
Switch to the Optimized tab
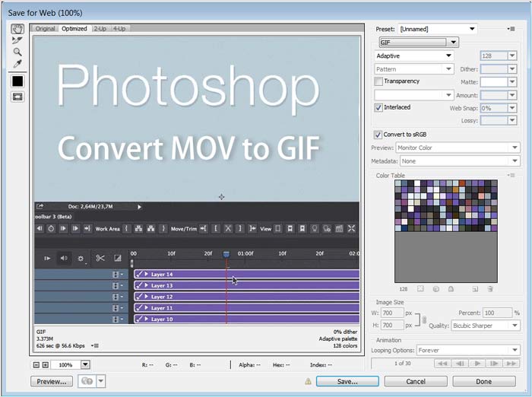coord(74,29)
